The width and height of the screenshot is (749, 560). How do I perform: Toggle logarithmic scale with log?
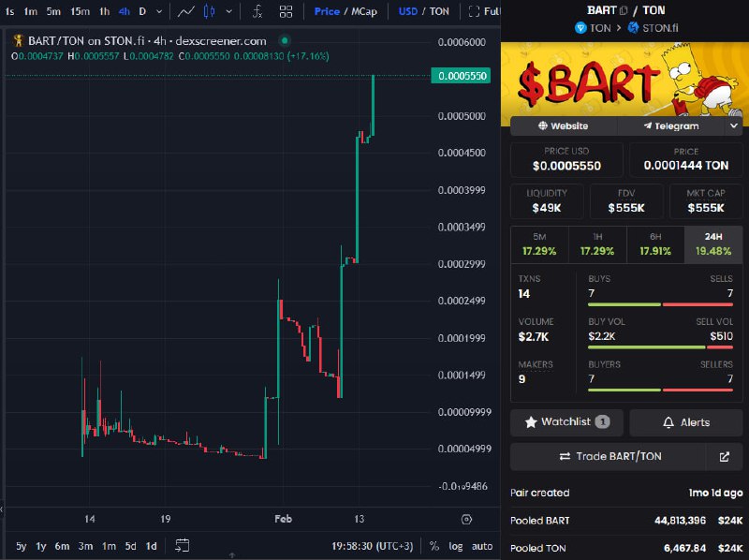[x=455, y=546]
